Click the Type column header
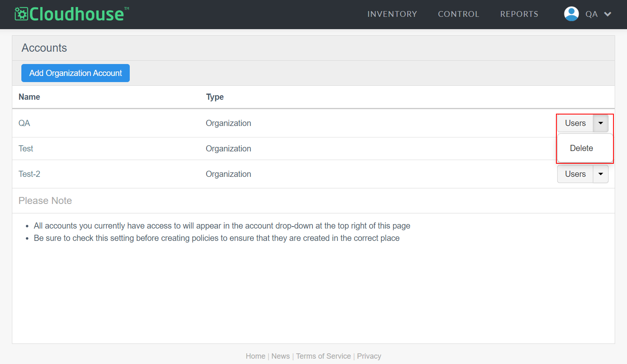This screenshot has width=627, height=364. (x=215, y=97)
